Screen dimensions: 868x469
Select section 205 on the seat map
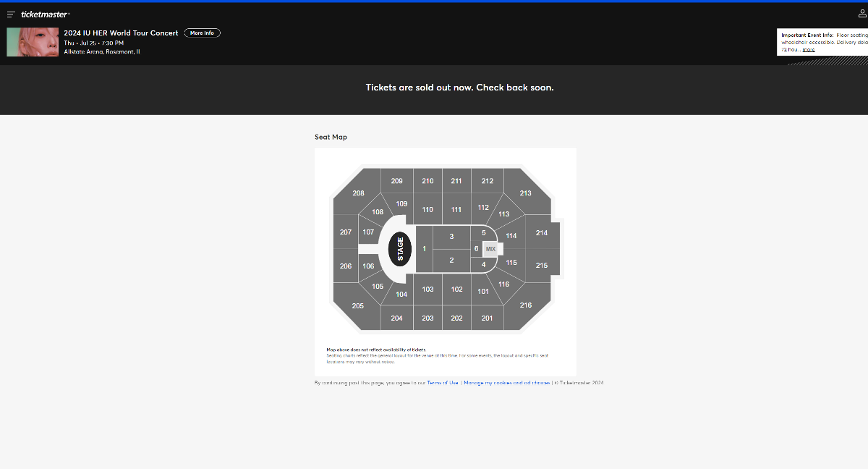358,306
